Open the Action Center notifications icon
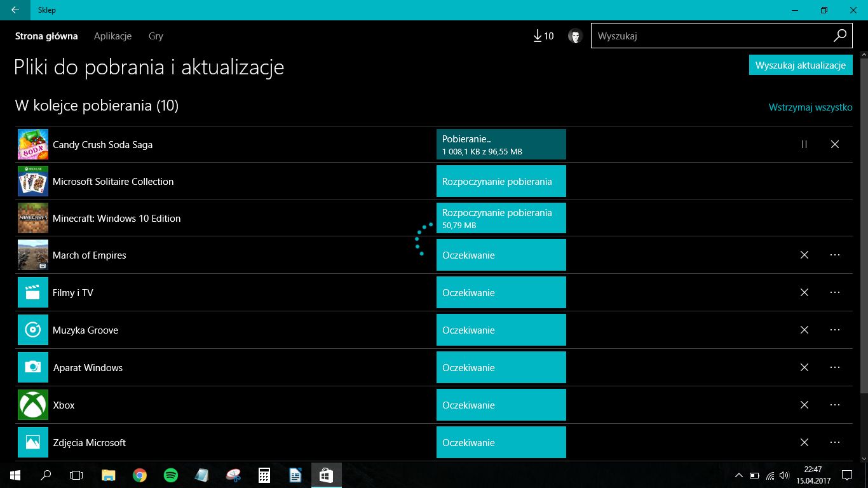Viewport: 868px width, 488px height. tap(847, 475)
